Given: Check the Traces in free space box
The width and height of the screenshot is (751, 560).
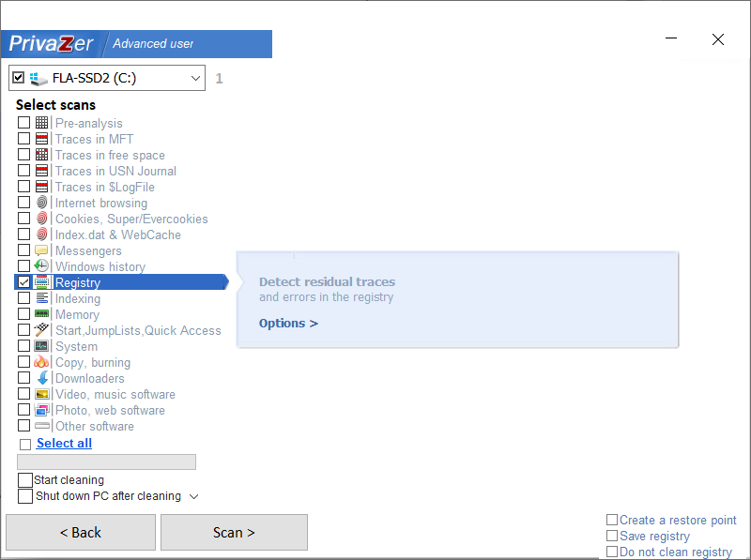Looking at the screenshot, I should (x=24, y=155).
